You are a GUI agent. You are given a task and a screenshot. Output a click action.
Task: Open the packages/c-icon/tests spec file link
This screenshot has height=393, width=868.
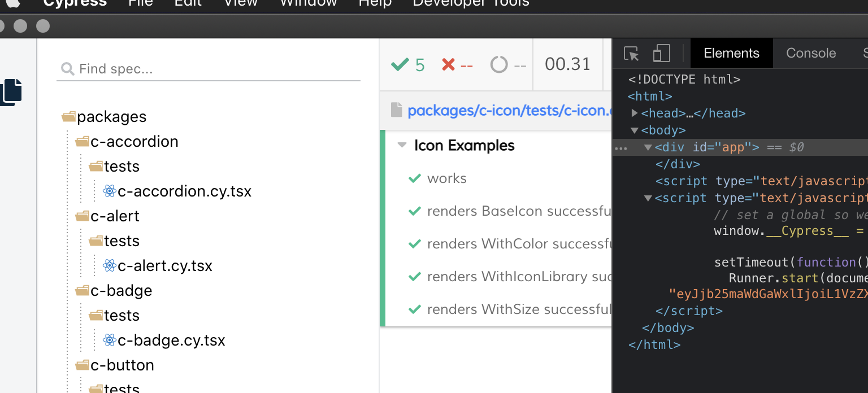click(x=509, y=111)
